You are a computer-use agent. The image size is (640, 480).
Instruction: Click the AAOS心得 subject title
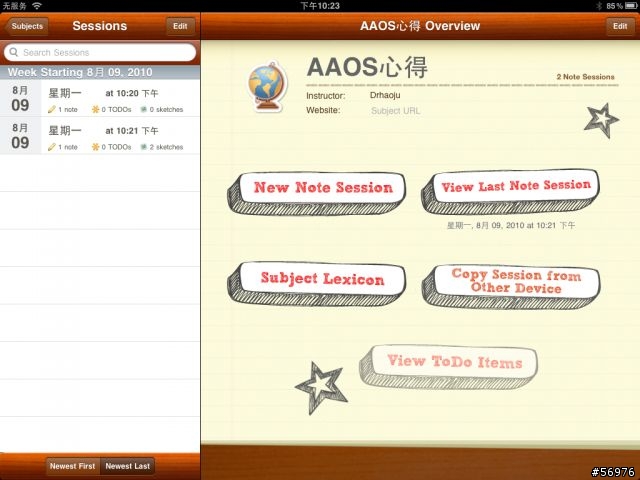[367, 68]
